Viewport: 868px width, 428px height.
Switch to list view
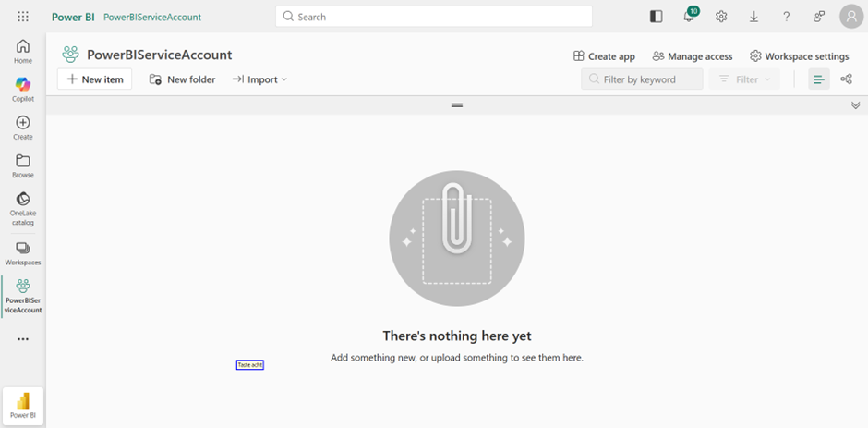pos(818,79)
